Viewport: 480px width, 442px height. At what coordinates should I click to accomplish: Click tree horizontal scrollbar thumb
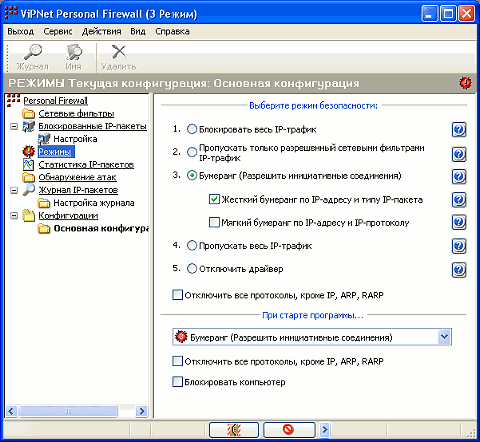tap(68, 411)
